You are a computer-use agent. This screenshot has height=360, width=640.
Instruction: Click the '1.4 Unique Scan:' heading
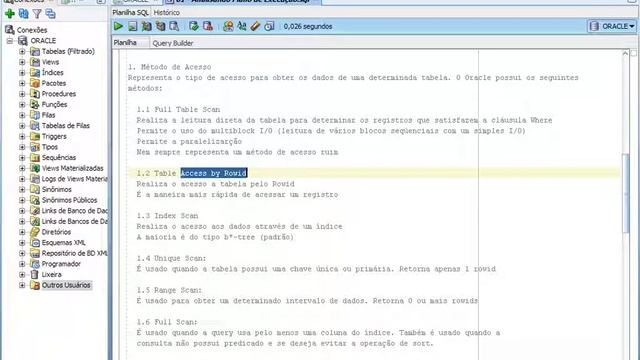171,258
